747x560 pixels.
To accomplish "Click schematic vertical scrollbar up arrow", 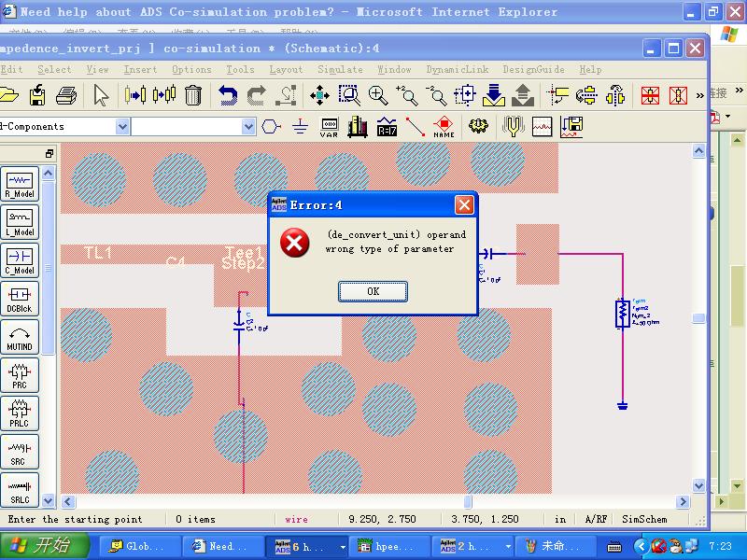I will pos(698,151).
